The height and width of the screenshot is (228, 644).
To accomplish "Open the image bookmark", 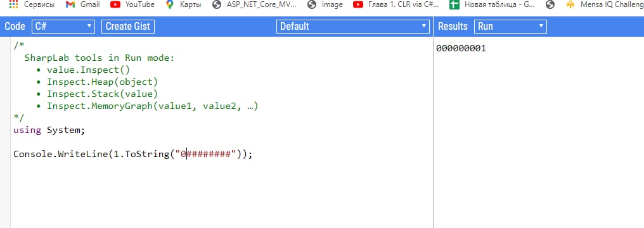I will 325,4.
